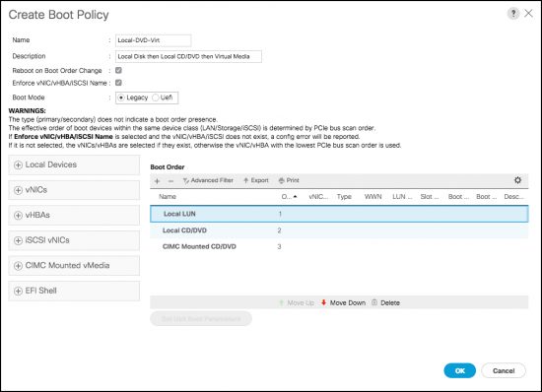Click order value 1 in Local LUN row
This screenshot has width=542, height=392.
(x=280, y=214)
